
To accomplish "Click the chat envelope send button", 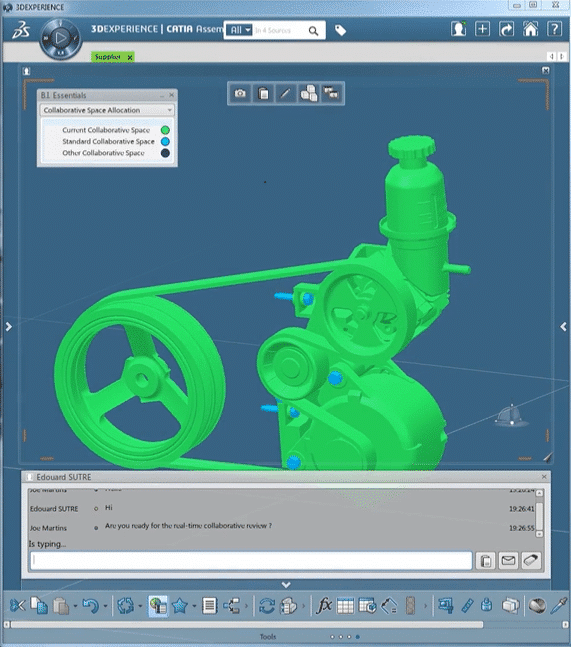I will [x=508, y=561].
